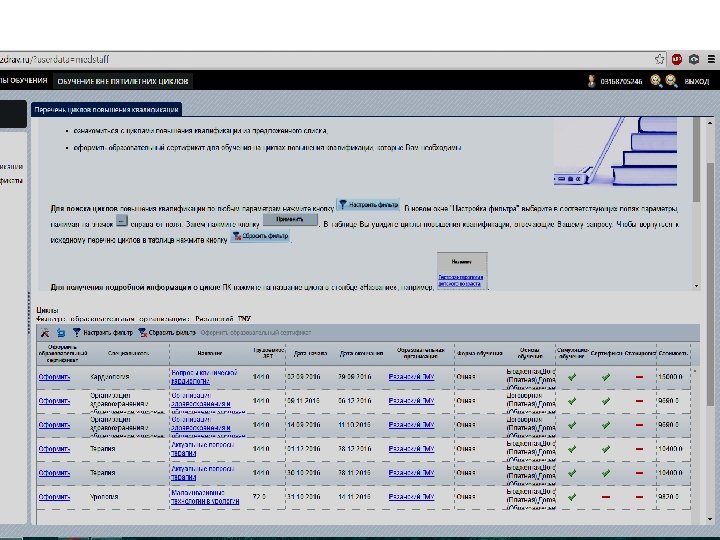Click the user avatar icon beside 03168705246

[591, 81]
